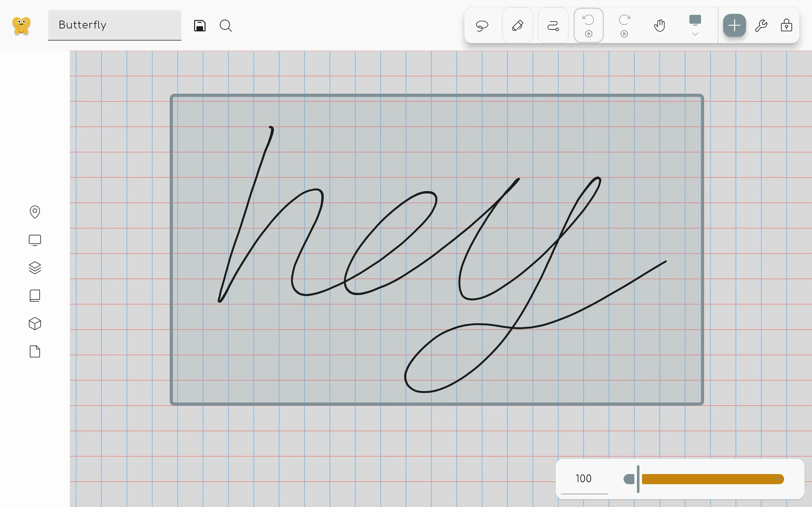Viewport: 812px width, 507px height.
Task: Click the redo button
Action: tap(624, 21)
